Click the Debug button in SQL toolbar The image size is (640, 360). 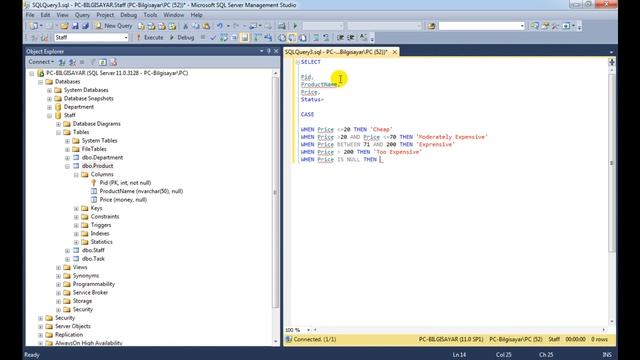coord(182,38)
